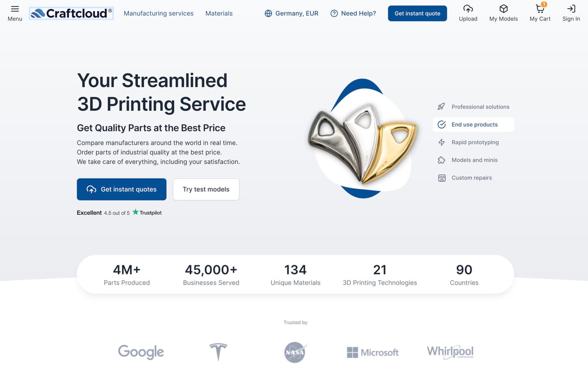Image resolution: width=588 pixels, height=370 pixels.
Task: Click the globe icon beside Germany, EUR
Action: point(269,14)
